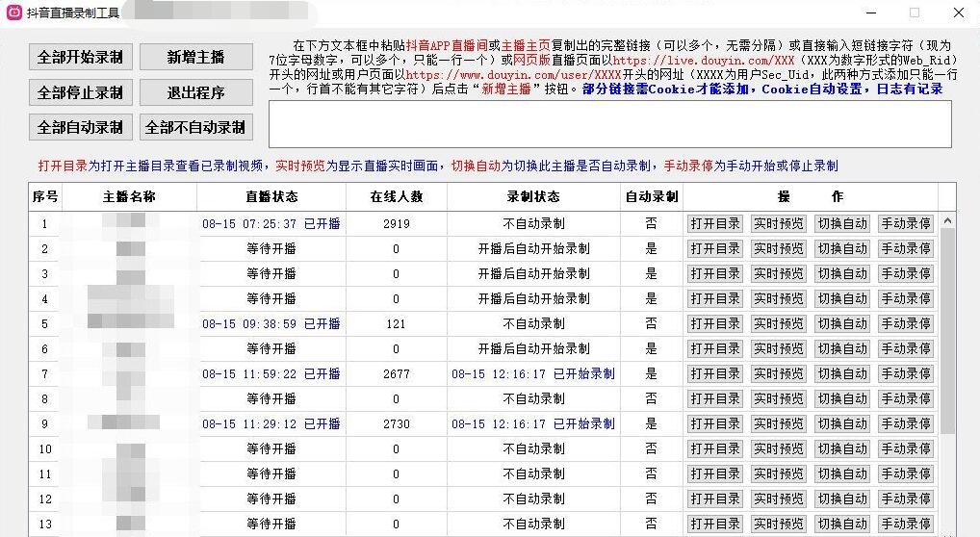Image resolution: width=980 pixels, height=537 pixels.
Task: Click online count 2677 cell
Action: pos(397,373)
